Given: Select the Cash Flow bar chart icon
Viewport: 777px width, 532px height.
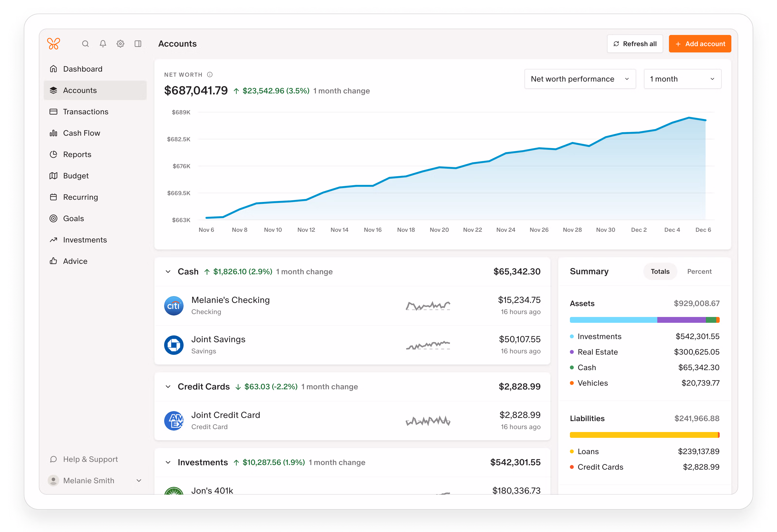Looking at the screenshot, I should click(x=54, y=133).
